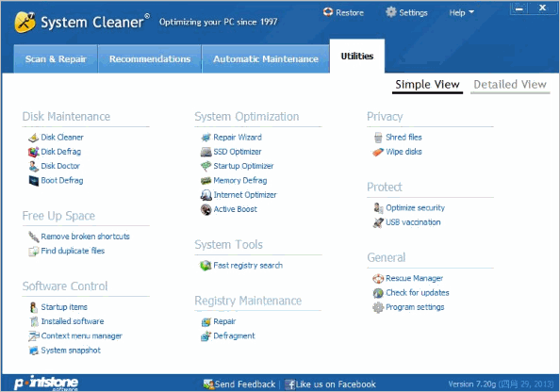
Task: Launch the Boot Defrag link
Action: 62,181
